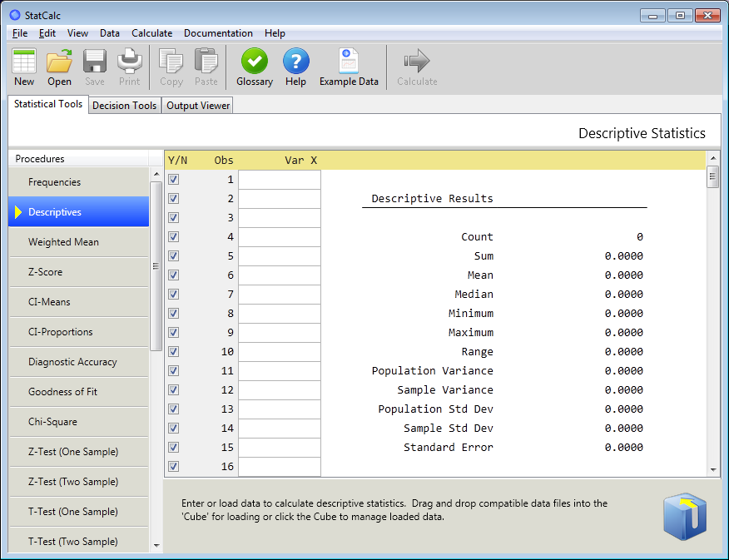
Task: Click the Var X field for observation 8
Action: (280, 313)
